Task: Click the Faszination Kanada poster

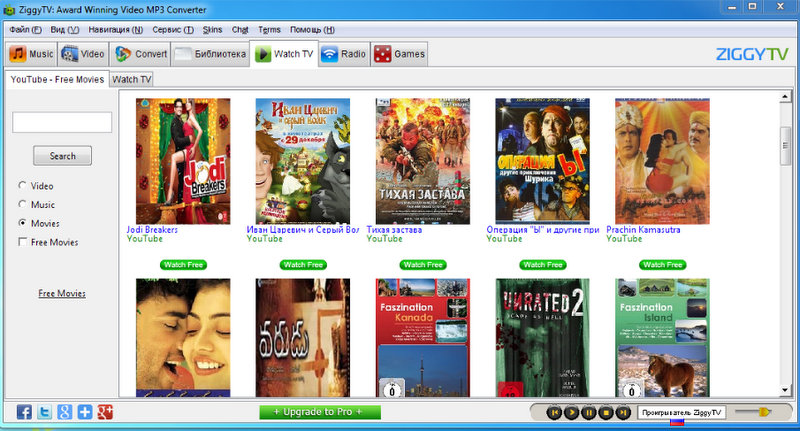Action: point(423,338)
